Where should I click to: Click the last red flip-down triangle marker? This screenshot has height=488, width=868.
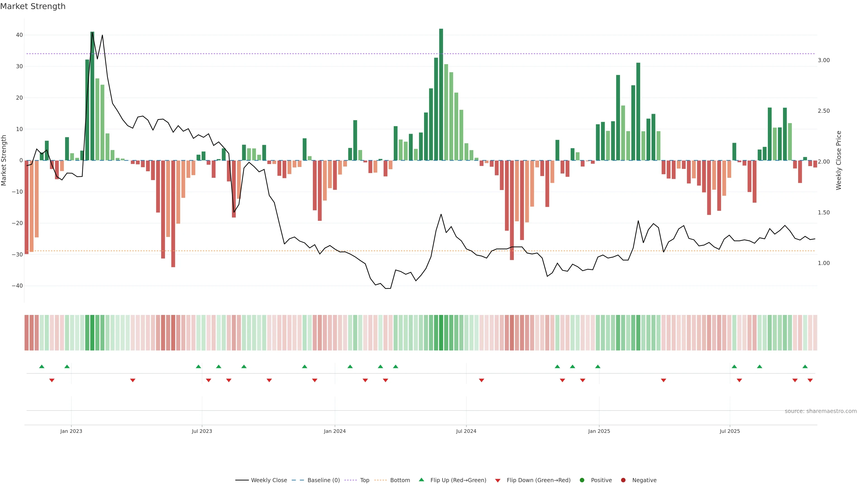coord(810,380)
